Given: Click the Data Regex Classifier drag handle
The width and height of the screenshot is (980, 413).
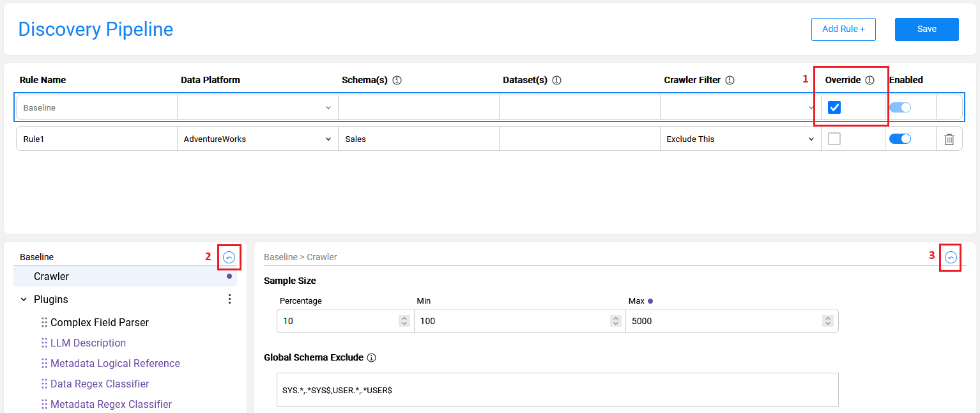Looking at the screenshot, I should click(45, 384).
